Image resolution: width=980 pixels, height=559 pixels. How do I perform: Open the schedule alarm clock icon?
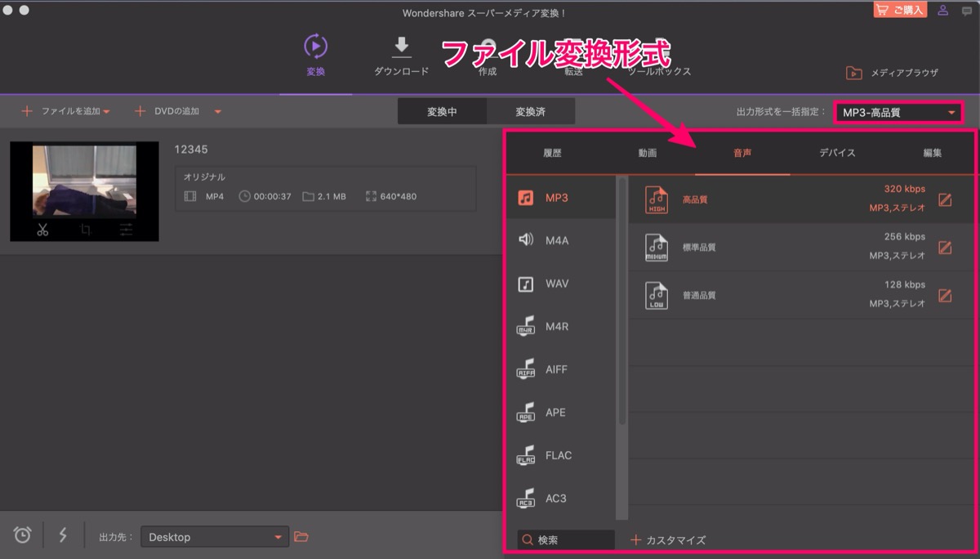tap(22, 535)
